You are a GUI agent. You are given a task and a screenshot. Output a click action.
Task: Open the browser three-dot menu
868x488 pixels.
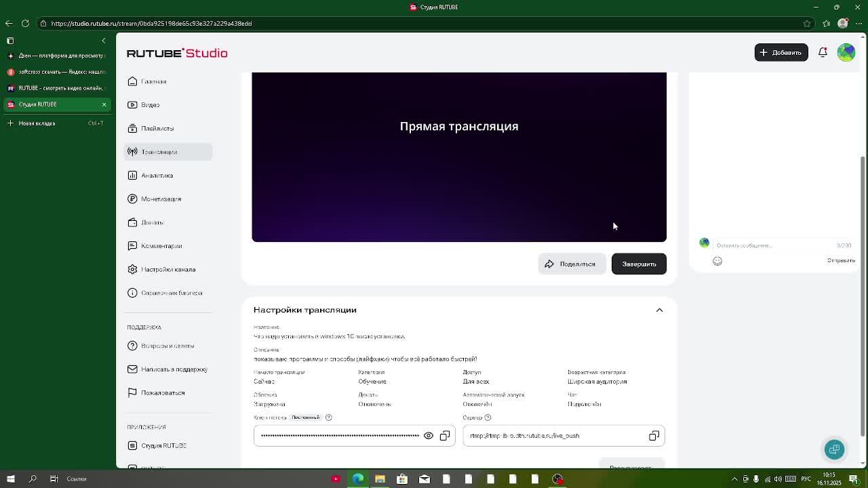click(859, 23)
